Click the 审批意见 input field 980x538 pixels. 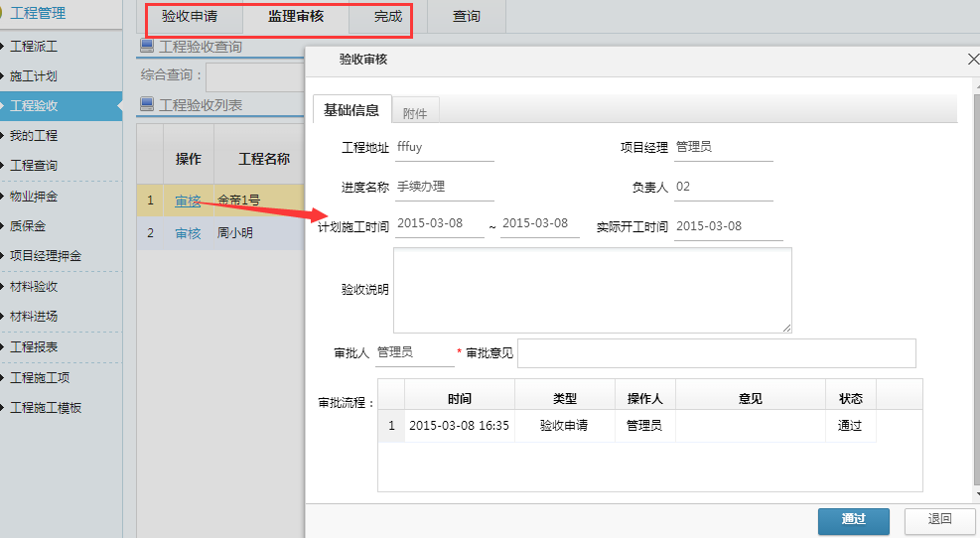click(x=716, y=353)
